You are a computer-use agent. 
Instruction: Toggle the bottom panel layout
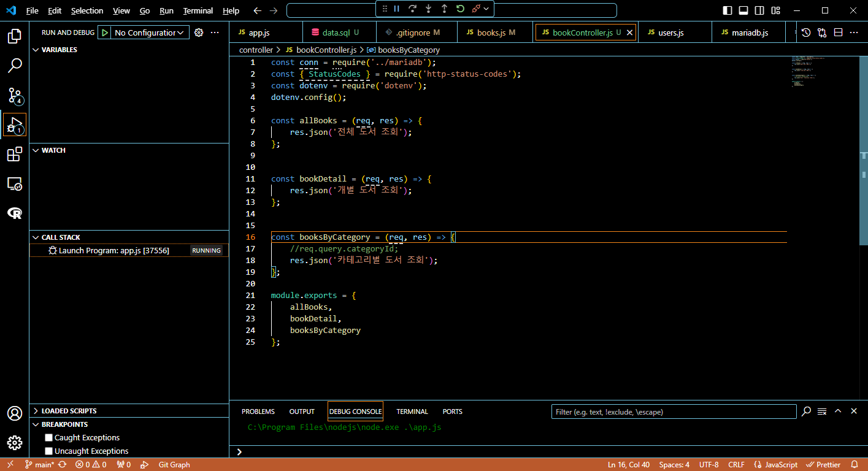click(x=743, y=10)
